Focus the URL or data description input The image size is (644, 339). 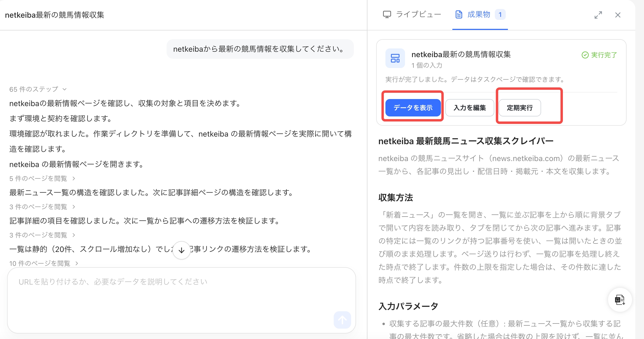coord(182,300)
